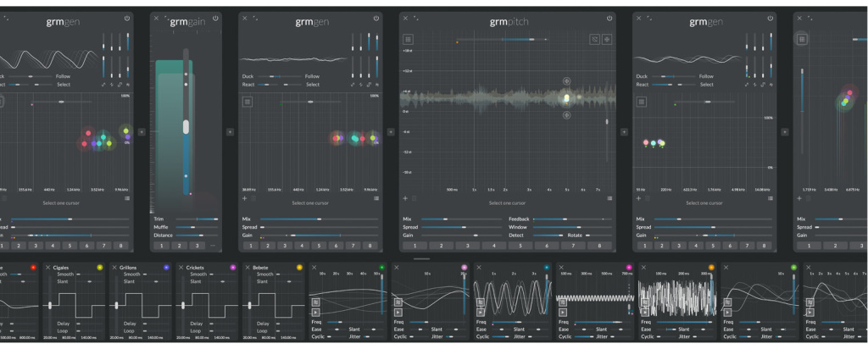Viewport: 868px width, 349px height.
Task: Close the grmpitch module
Action: click(x=405, y=19)
